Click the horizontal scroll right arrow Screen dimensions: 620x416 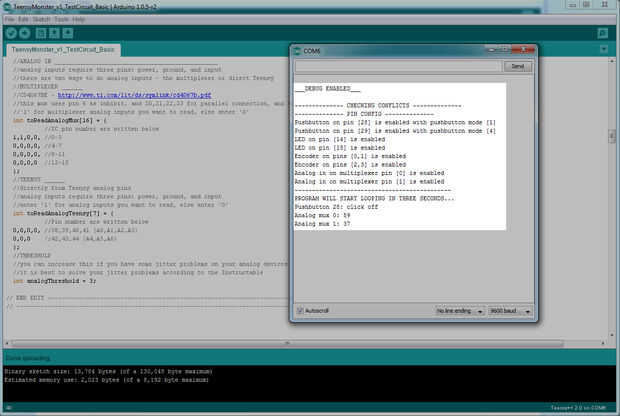(x=603, y=343)
